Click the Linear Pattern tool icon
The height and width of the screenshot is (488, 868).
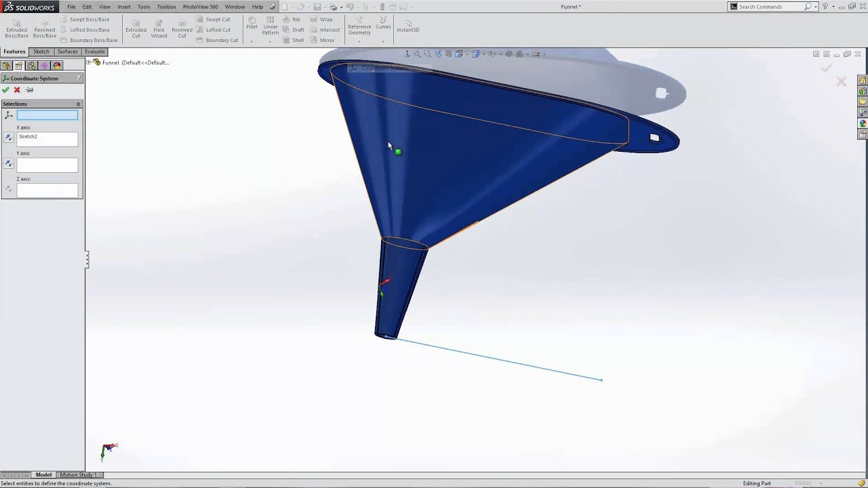click(270, 26)
